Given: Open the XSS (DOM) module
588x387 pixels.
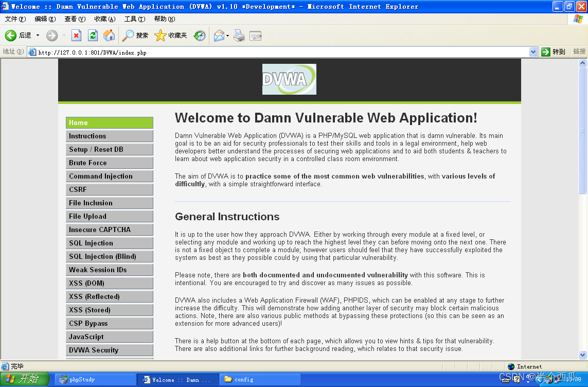Looking at the screenshot, I should [x=110, y=283].
